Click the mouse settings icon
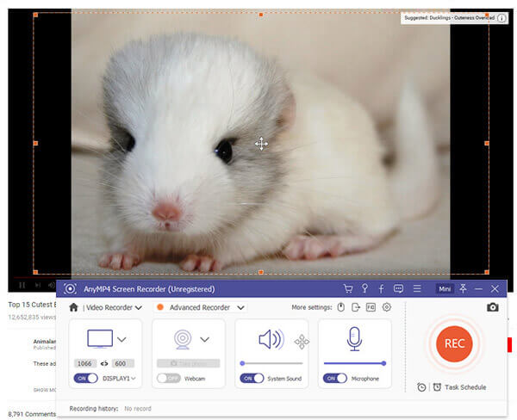This screenshot has height=420, width=517. 341,307
